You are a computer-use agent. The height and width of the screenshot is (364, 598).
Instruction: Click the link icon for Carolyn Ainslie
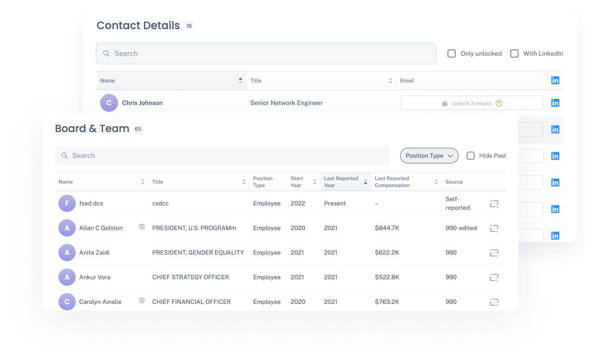(x=494, y=302)
